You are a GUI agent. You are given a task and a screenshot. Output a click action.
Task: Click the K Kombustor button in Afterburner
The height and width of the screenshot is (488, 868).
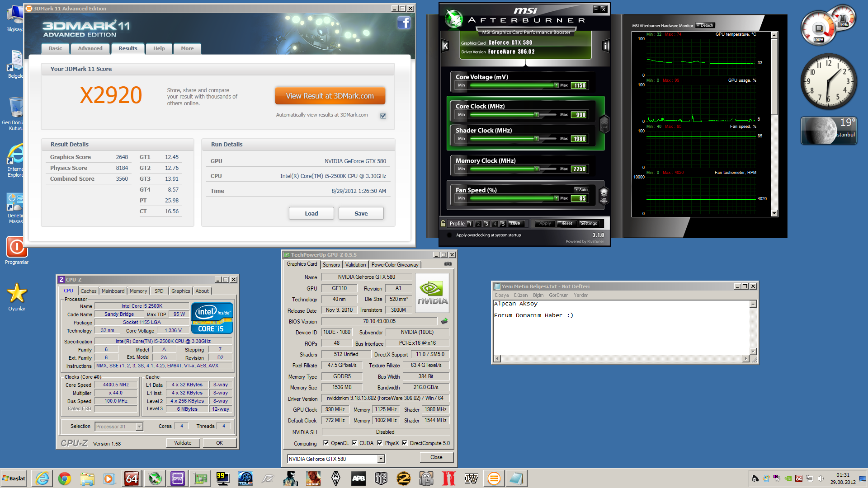click(x=445, y=46)
